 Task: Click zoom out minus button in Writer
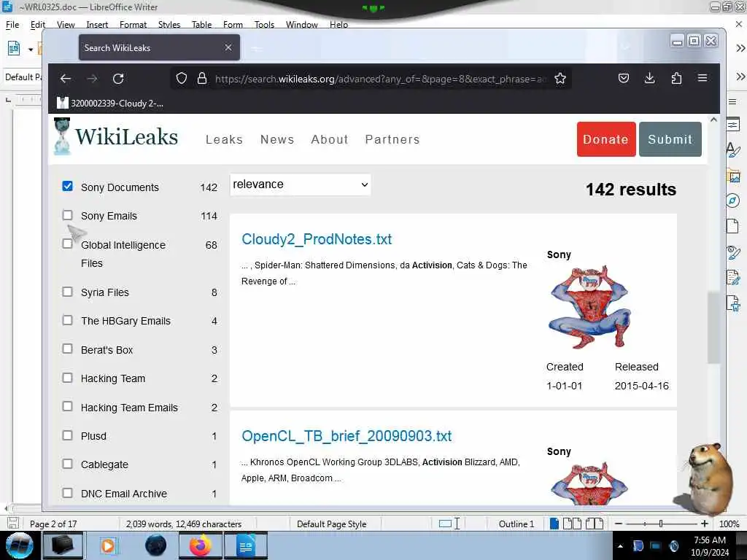coord(619,524)
